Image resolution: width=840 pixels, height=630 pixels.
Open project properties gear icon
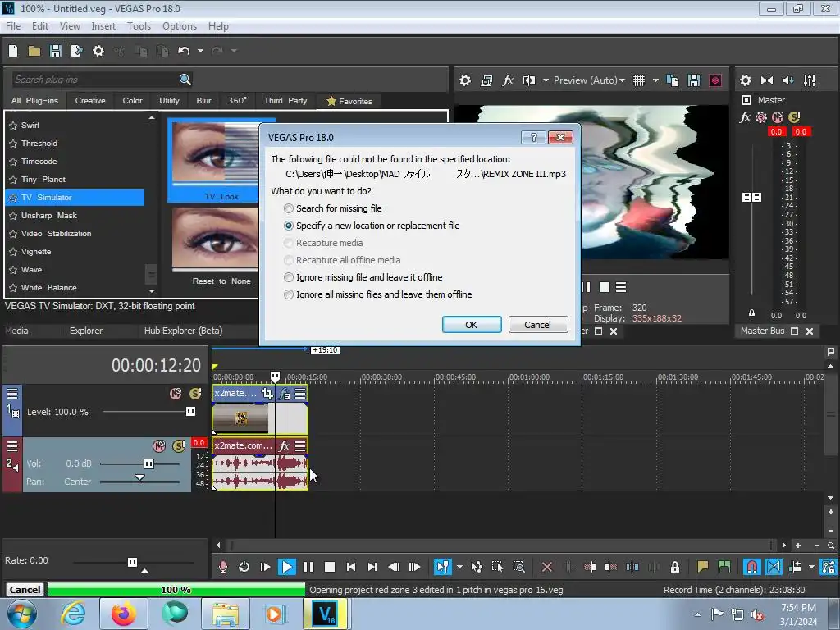pyautogui.click(x=98, y=51)
